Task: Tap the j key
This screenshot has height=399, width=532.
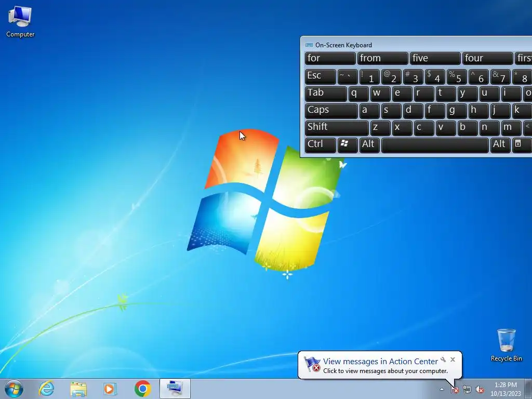Action: tap(500, 111)
